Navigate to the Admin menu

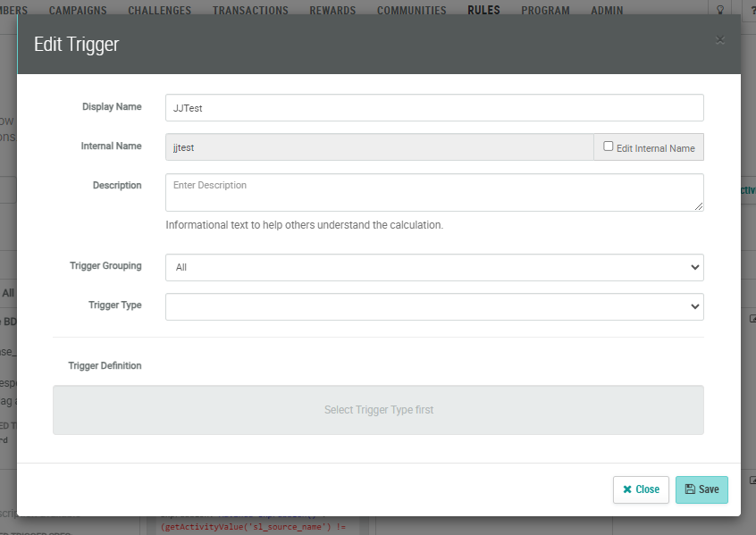[x=608, y=11]
